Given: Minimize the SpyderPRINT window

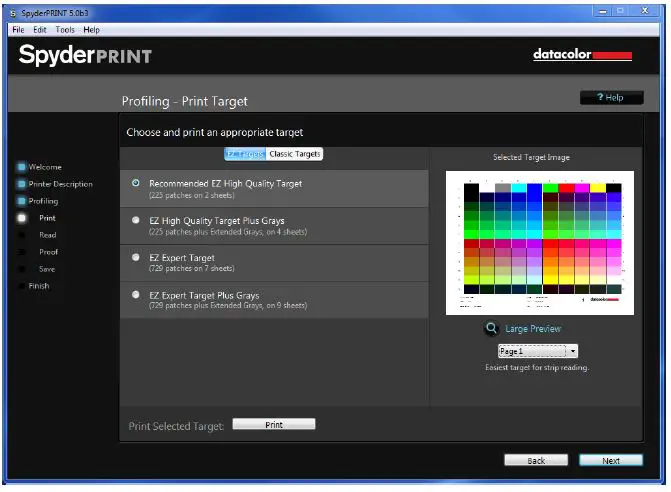Looking at the screenshot, I should tap(603, 11).
